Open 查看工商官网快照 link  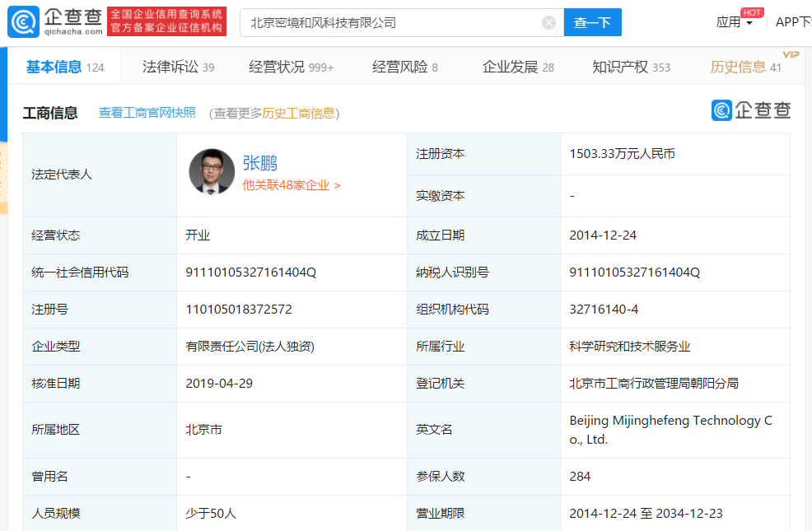click(x=147, y=113)
